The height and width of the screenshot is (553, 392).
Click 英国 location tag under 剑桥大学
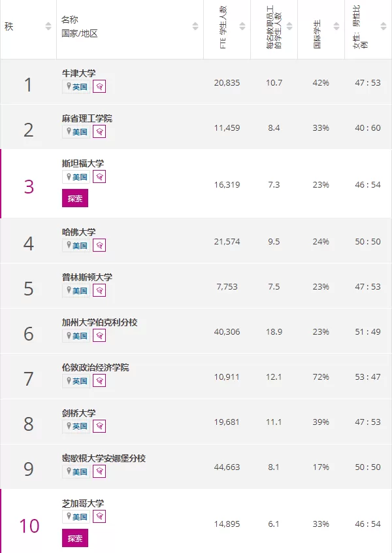click(76, 426)
